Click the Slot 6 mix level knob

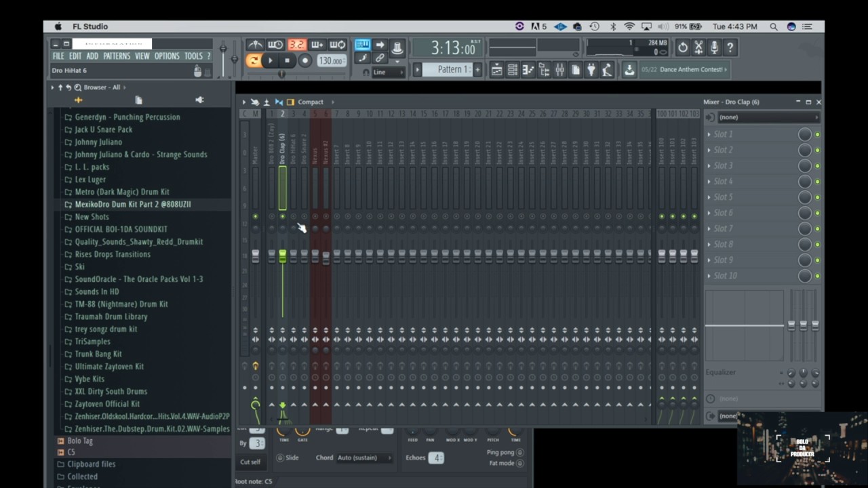[804, 213]
